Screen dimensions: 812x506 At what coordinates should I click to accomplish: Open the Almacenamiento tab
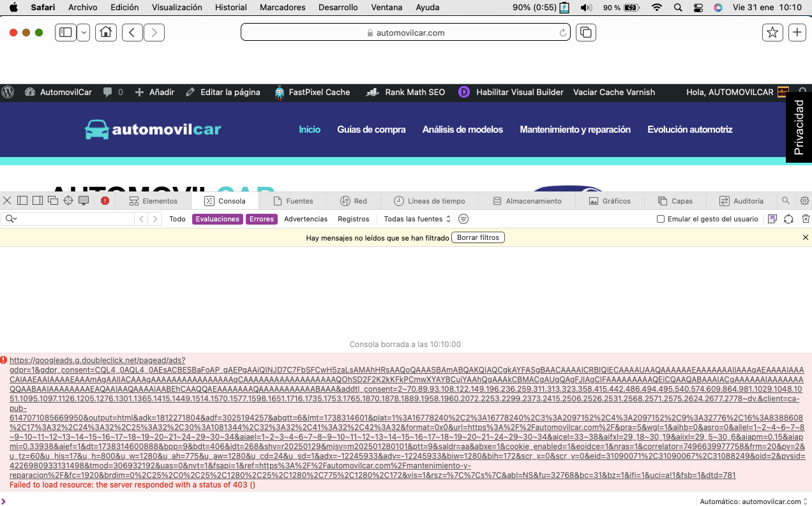(527, 200)
